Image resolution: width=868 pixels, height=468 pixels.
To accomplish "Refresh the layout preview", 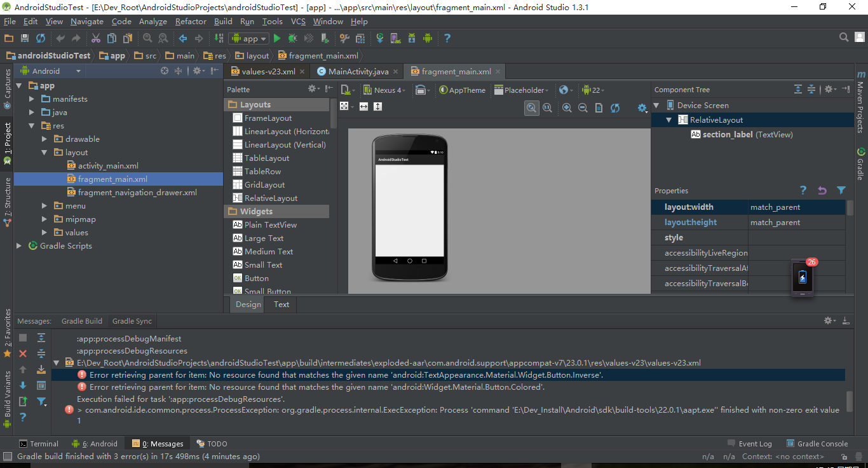I will (x=615, y=108).
